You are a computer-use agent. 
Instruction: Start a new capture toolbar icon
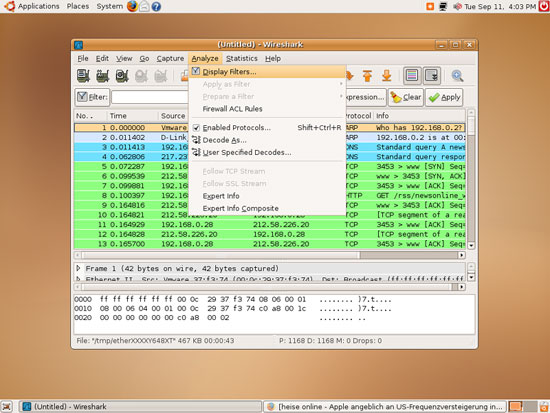coord(122,76)
